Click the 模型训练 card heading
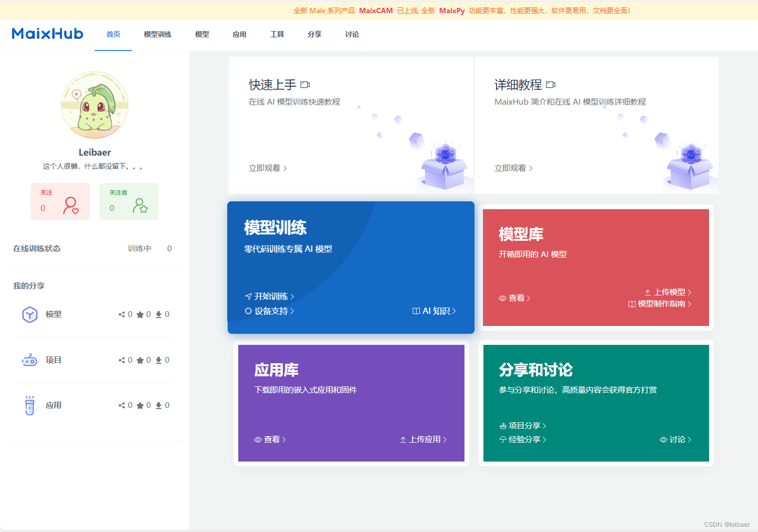 (x=275, y=228)
